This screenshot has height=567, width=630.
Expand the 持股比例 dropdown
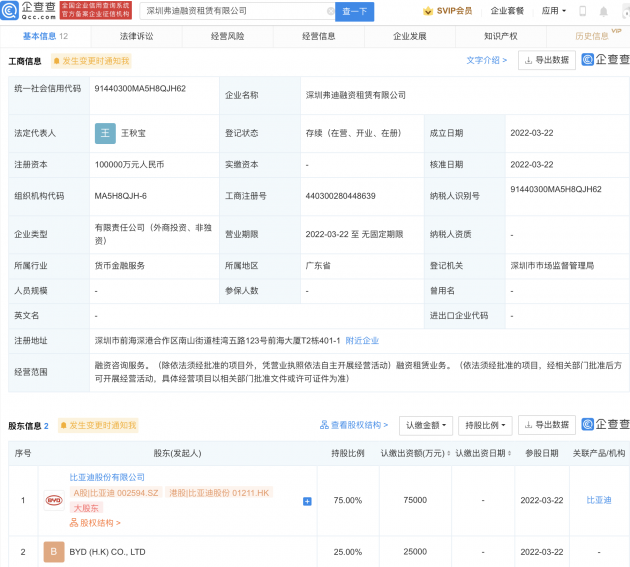485,426
